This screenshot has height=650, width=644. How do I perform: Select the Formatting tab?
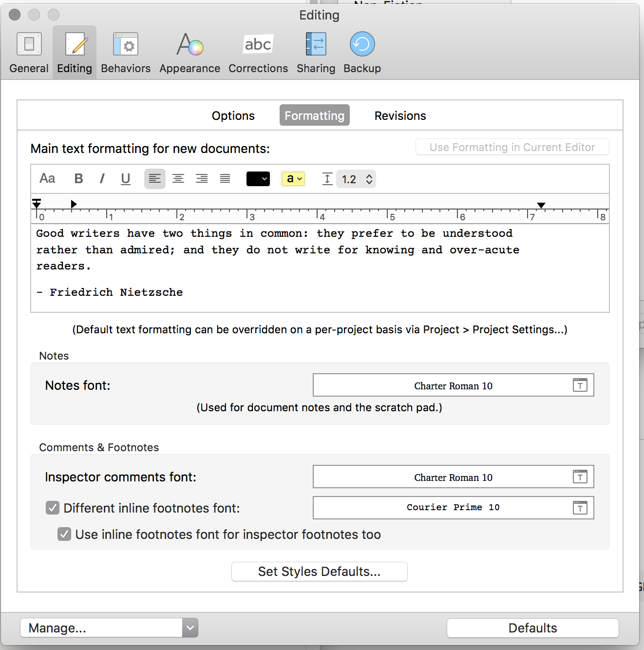pos(315,115)
